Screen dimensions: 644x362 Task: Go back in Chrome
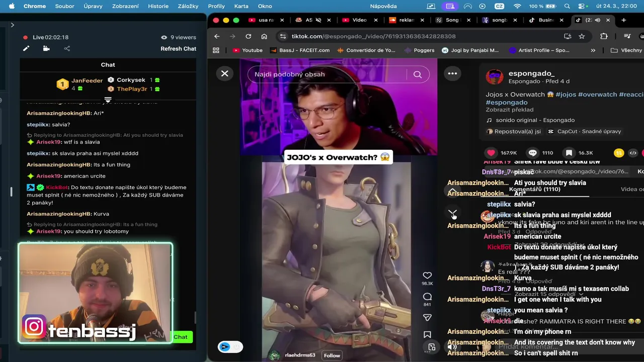coord(217,36)
